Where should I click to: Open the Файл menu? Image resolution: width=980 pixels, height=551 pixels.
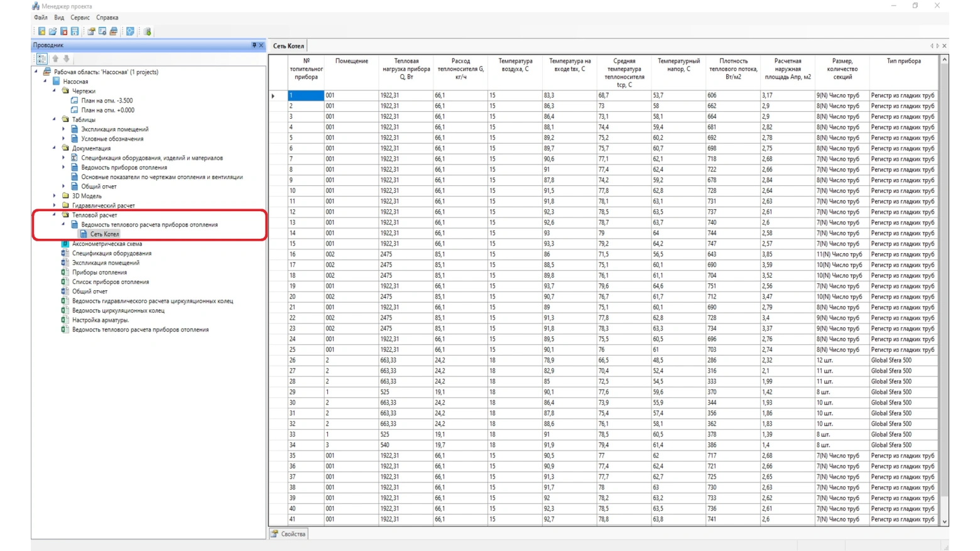coord(41,18)
